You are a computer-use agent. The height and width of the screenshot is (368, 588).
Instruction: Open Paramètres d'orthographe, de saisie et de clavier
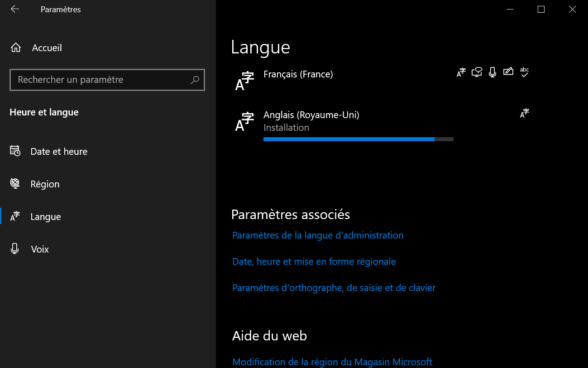click(334, 288)
